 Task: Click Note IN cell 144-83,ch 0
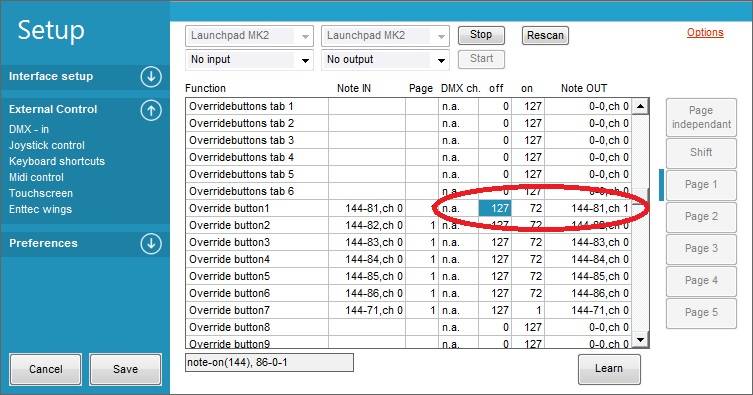click(x=367, y=242)
